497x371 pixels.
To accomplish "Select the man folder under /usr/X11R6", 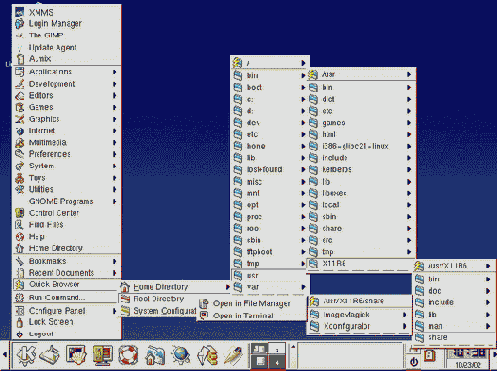I will point(454,326).
